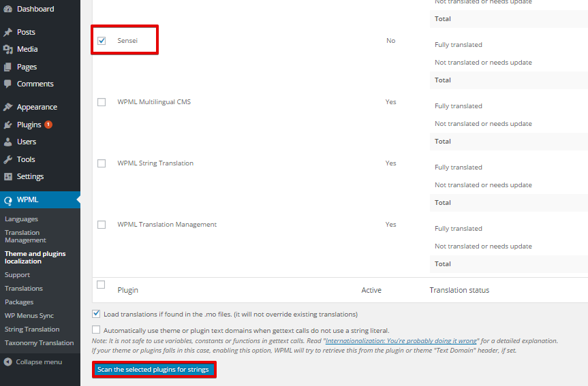Tick the WPML Translation Management checkbox
588x386 pixels.
[102, 225]
